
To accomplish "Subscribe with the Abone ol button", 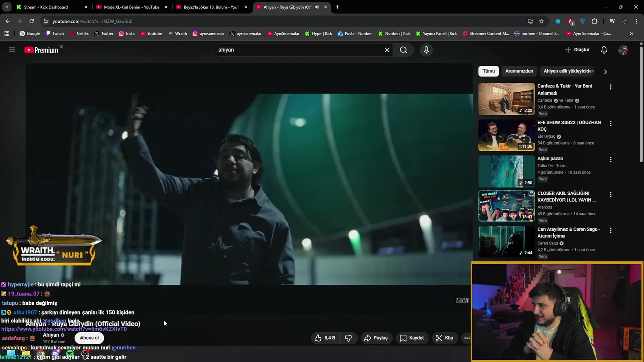I will [90, 338].
